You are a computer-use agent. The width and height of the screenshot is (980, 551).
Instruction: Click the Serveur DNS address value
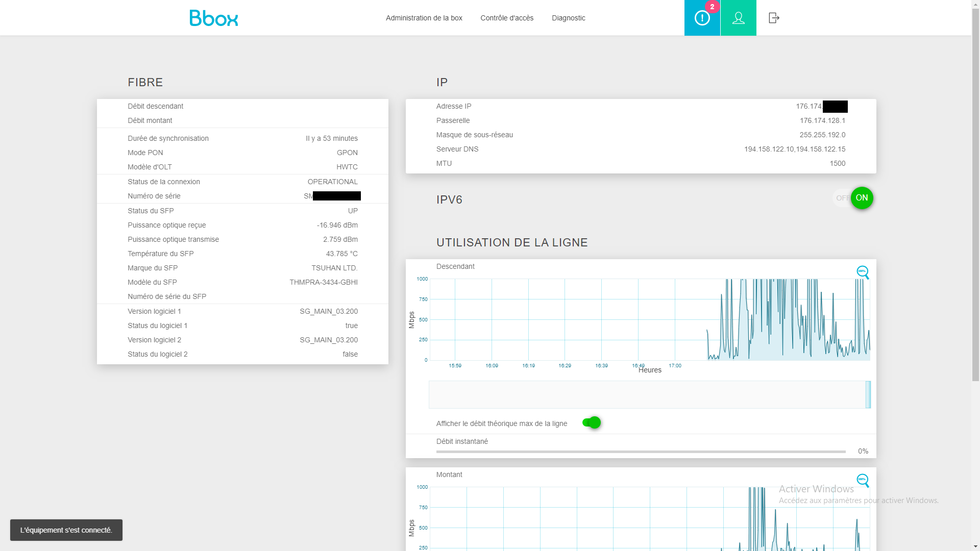pyautogui.click(x=794, y=149)
